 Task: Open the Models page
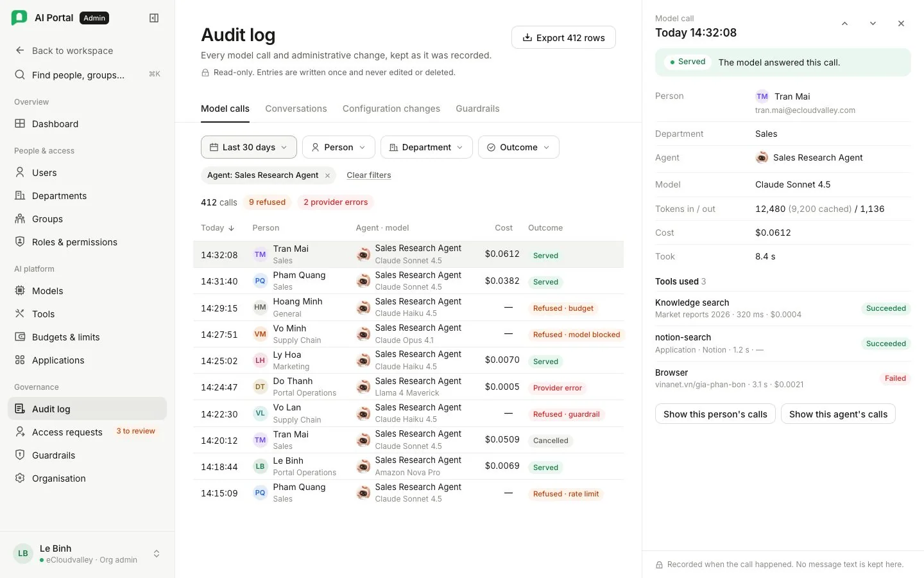pyautogui.click(x=87, y=290)
